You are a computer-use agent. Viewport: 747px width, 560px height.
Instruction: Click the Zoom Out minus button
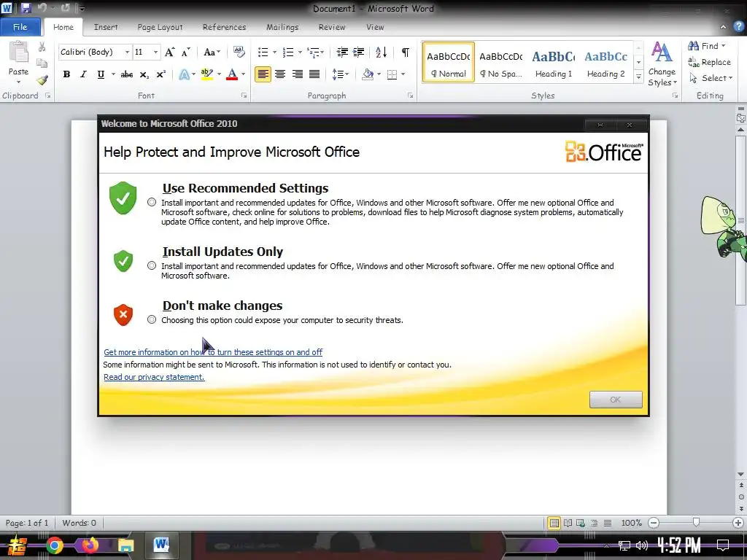(654, 523)
